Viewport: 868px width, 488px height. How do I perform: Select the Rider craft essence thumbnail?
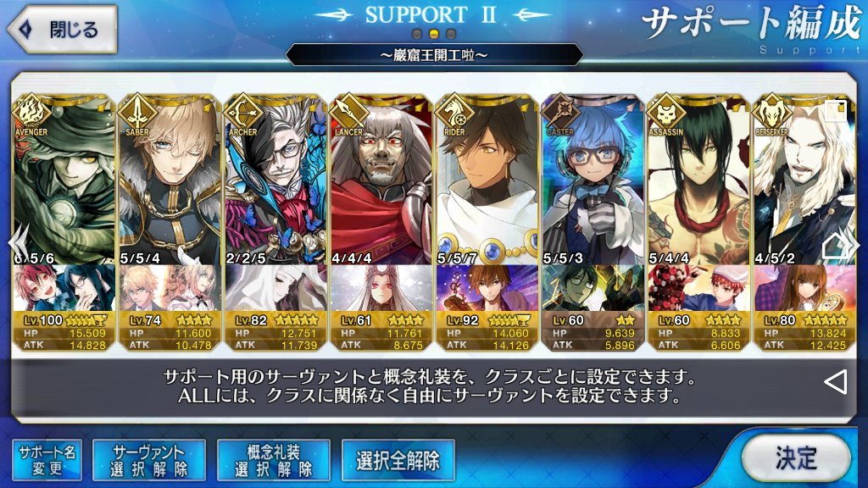487,288
